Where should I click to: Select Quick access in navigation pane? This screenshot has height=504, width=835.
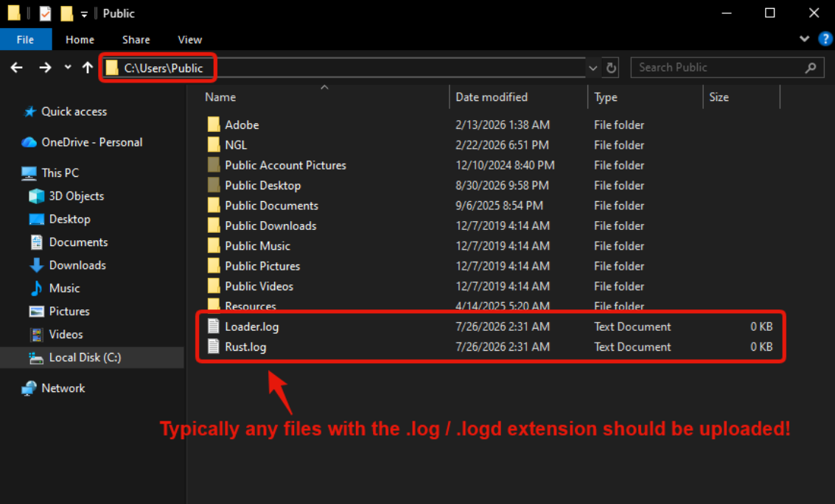[74, 111]
